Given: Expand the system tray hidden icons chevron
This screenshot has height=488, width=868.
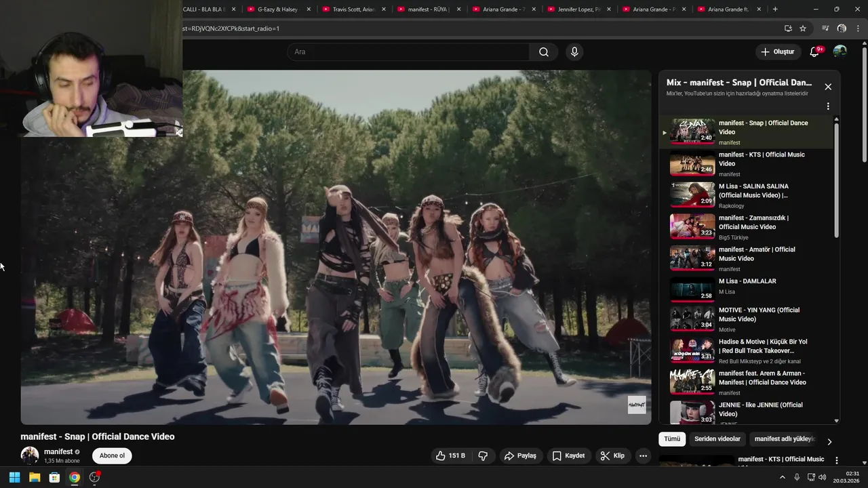Looking at the screenshot, I should pyautogui.click(x=782, y=477).
